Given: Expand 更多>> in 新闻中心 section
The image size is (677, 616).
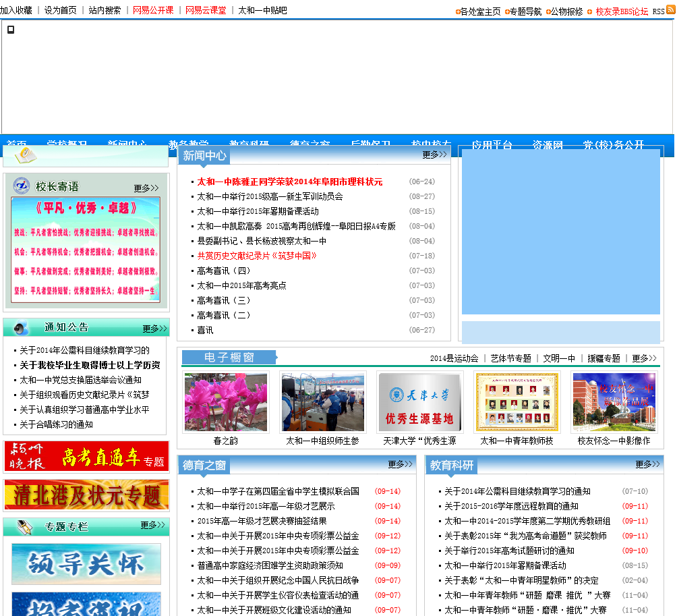Looking at the screenshot, I should click(x=434, y=155).
